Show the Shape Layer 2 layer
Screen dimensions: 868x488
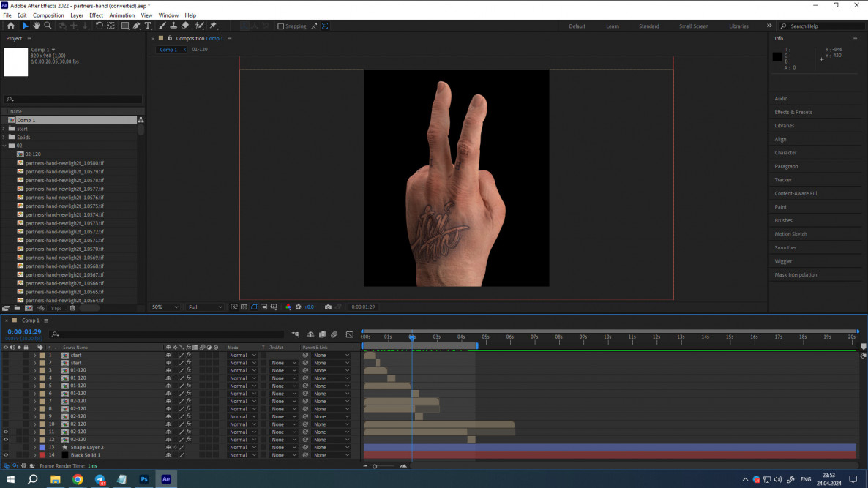click(x=6, y=447)
